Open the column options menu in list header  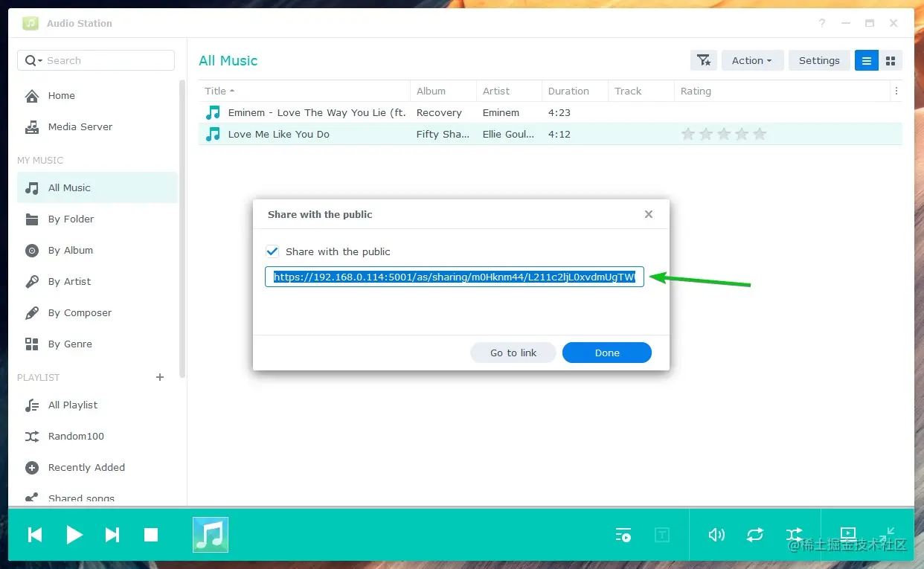click(x=896, y=91)
